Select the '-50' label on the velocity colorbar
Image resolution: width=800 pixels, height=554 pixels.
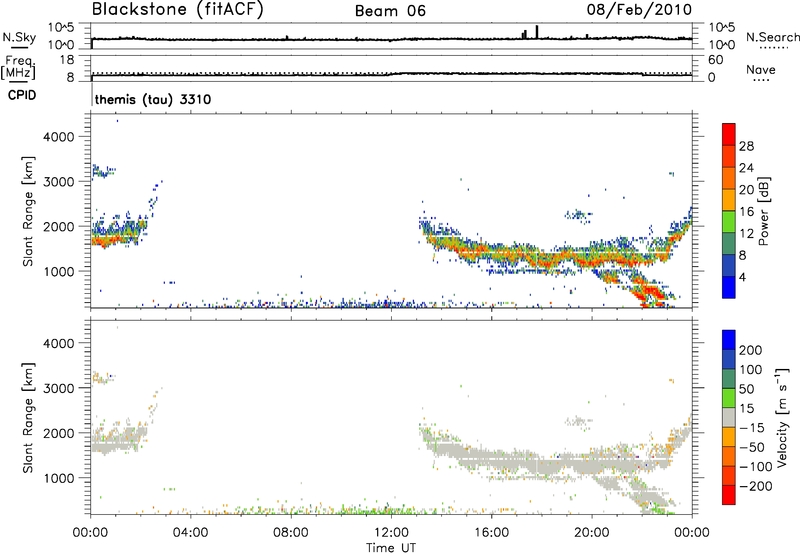752,447
